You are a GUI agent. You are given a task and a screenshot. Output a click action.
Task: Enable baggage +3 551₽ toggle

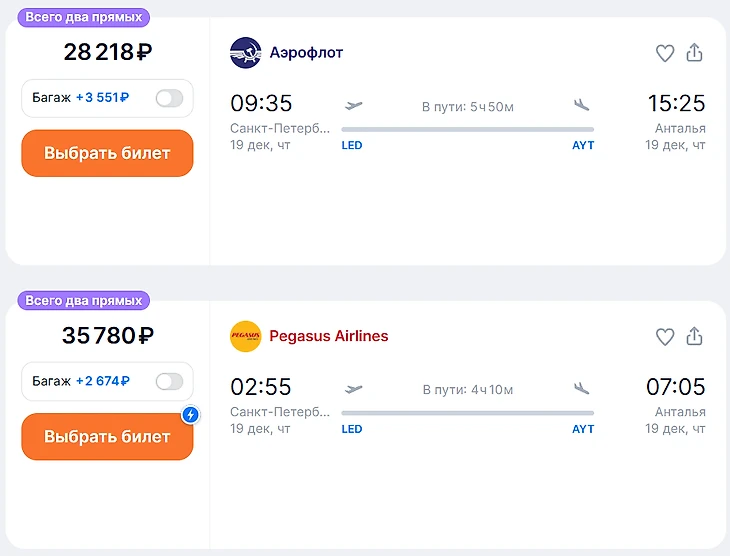pos(169,98)
